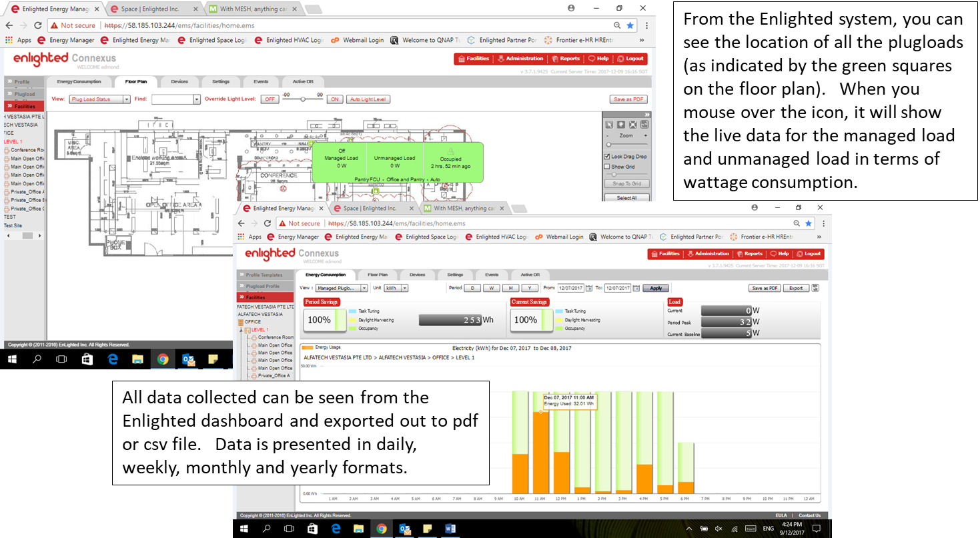The height and width of the screenshot is (538, 980).
Task: Open Word from the front window's taskbar
Action: click(450, 529)
